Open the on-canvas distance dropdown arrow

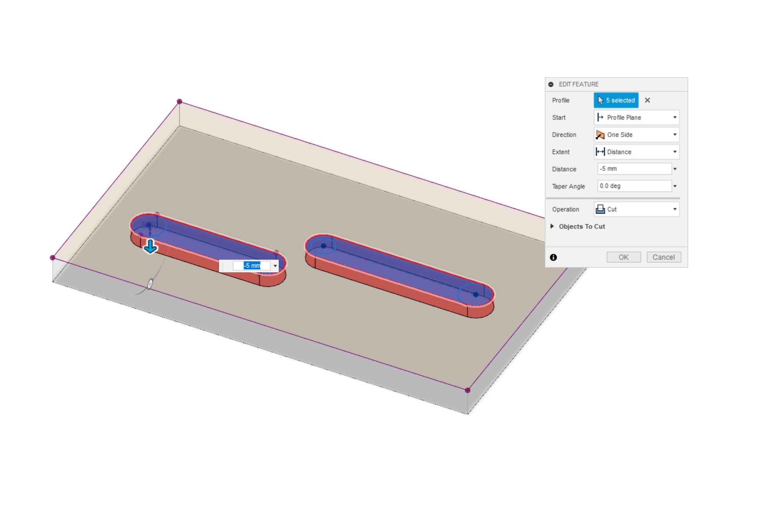click(275, 265)
